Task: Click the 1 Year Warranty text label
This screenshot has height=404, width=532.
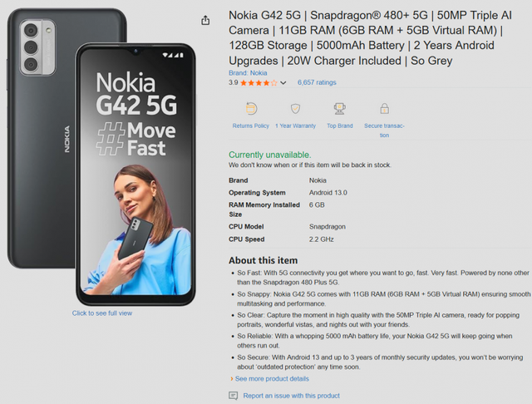Action: tap(296, 126)
